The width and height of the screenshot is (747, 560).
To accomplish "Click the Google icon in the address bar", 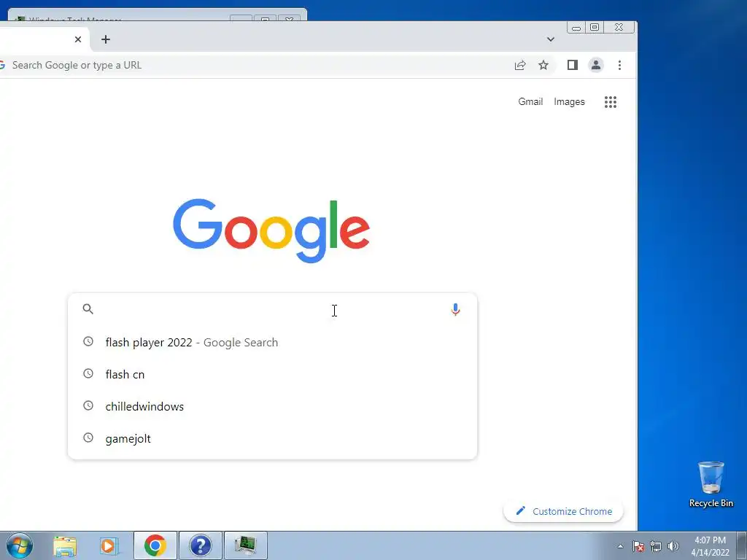I will (x=2, y=65).
